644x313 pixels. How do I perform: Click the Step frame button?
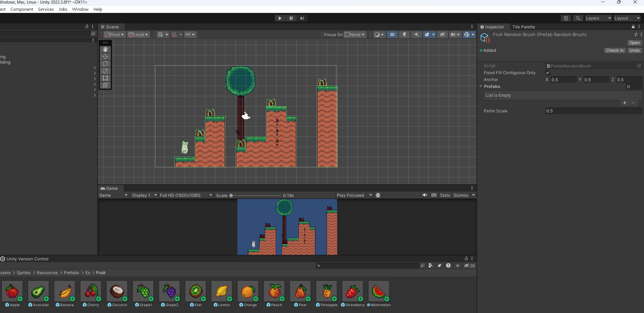[302, 18]
